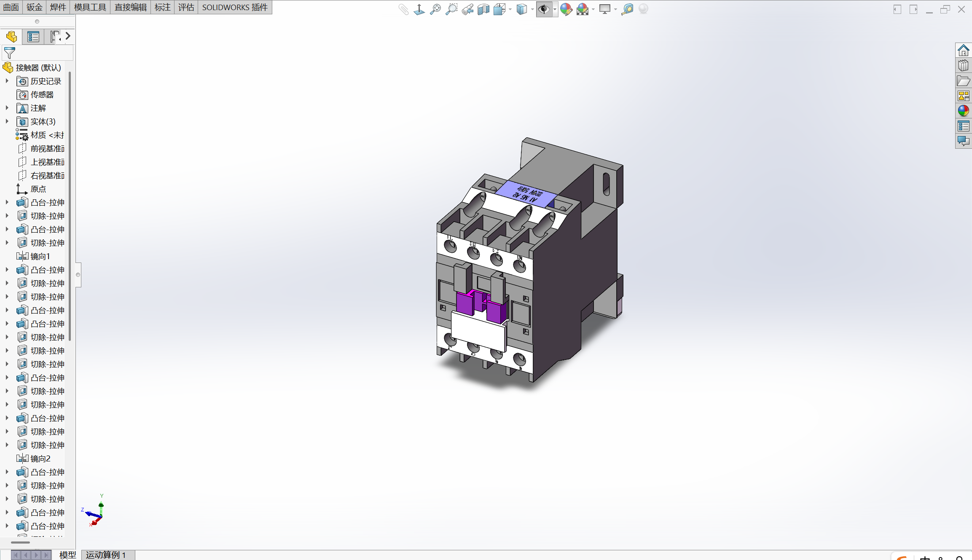Open the Display Style dropdown arrow
Image resolution: width=972 pixels, height=560 pixels.
(532, 9)
